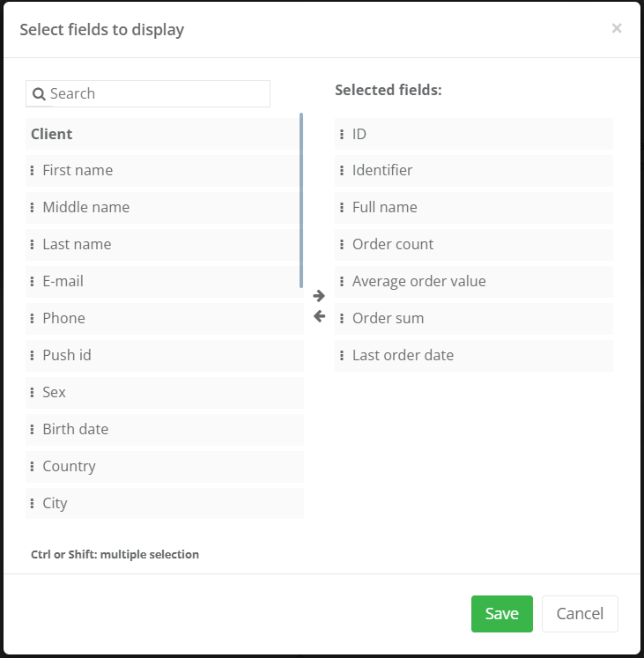Image resolution: width=644 pixels, height=658 pixels.
Task: Click the search magnifier icon
Action: click(39, 94)
